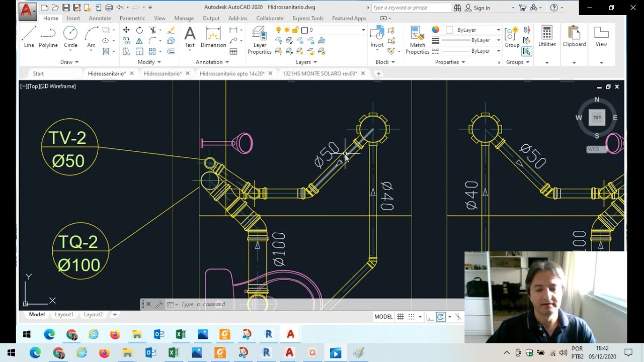Image resolution: width=644 pixels, height=362 pixels.
Task: Insert a Table from Annotation panel
Action: pyautogui.click(x=233, y=51)
